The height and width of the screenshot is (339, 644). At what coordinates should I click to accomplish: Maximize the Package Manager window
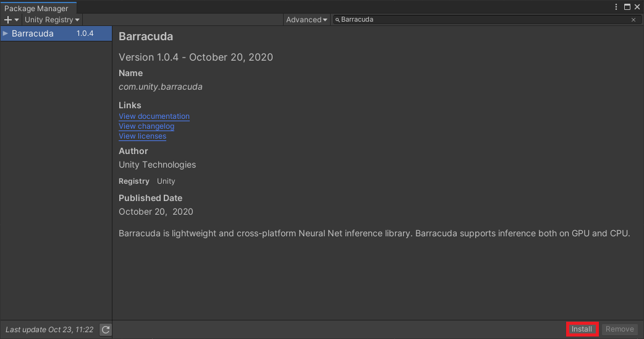click(x=627, y=7)
